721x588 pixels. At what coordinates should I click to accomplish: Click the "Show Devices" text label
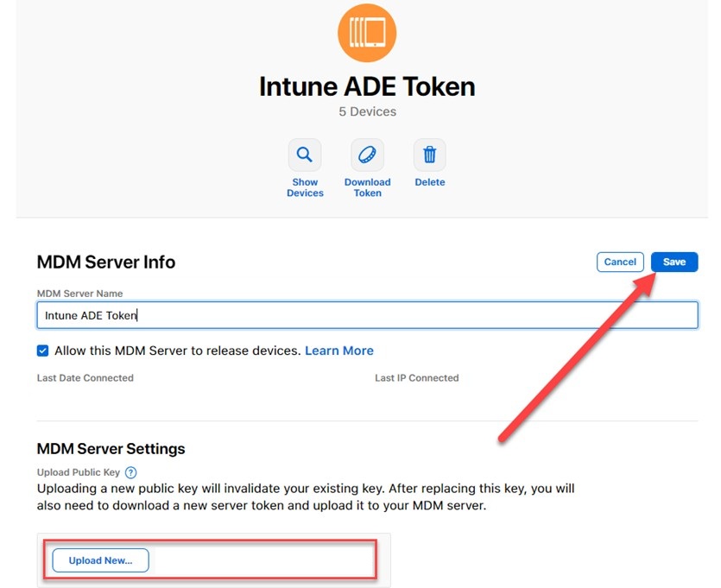305,187
